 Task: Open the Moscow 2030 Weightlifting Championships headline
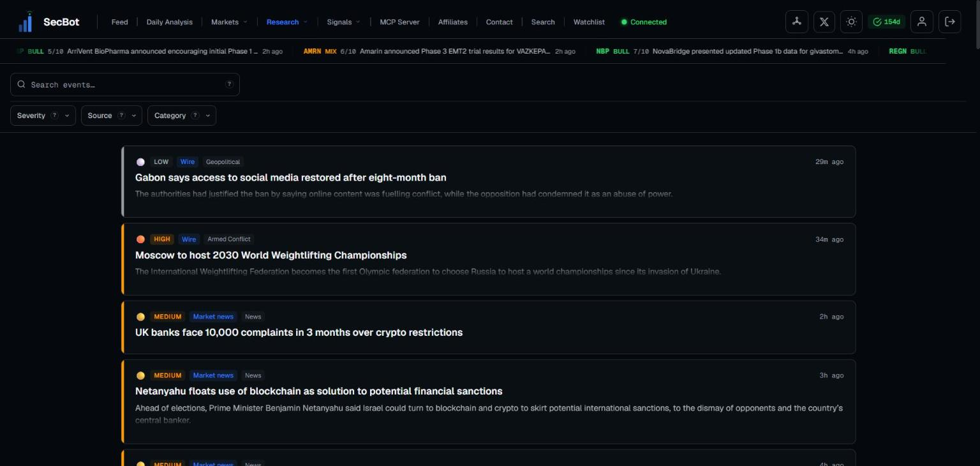271,255
